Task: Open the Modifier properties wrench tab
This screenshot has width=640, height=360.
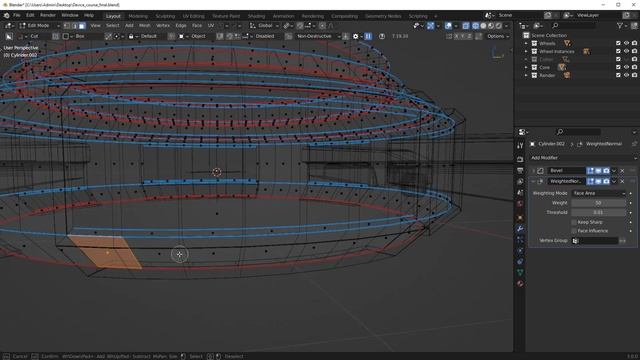Action: [520, 229]
